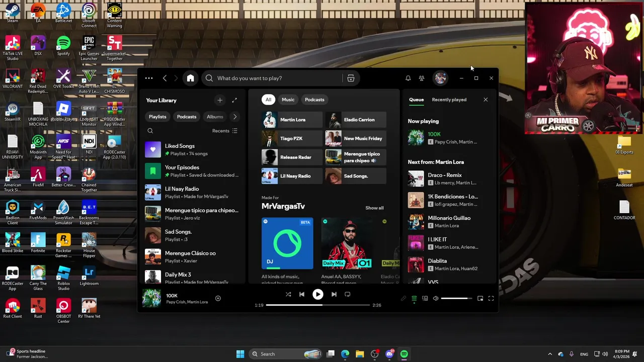Open Tiago PZK tile

point(292,138)
